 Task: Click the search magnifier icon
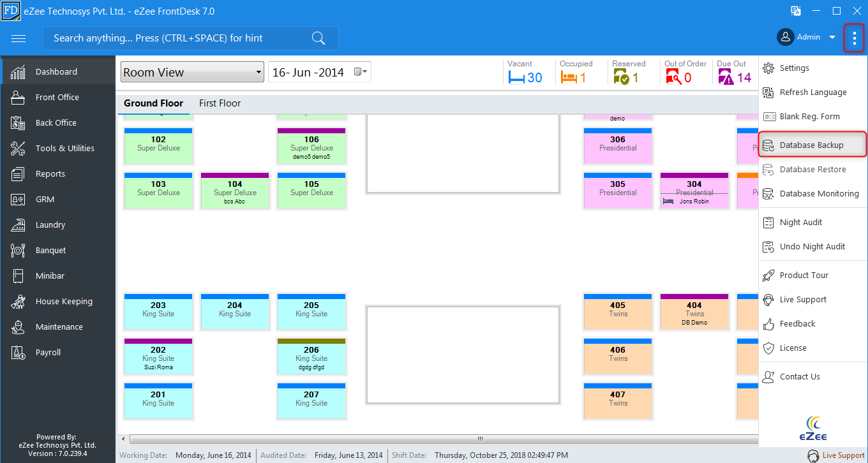(318, 38)
